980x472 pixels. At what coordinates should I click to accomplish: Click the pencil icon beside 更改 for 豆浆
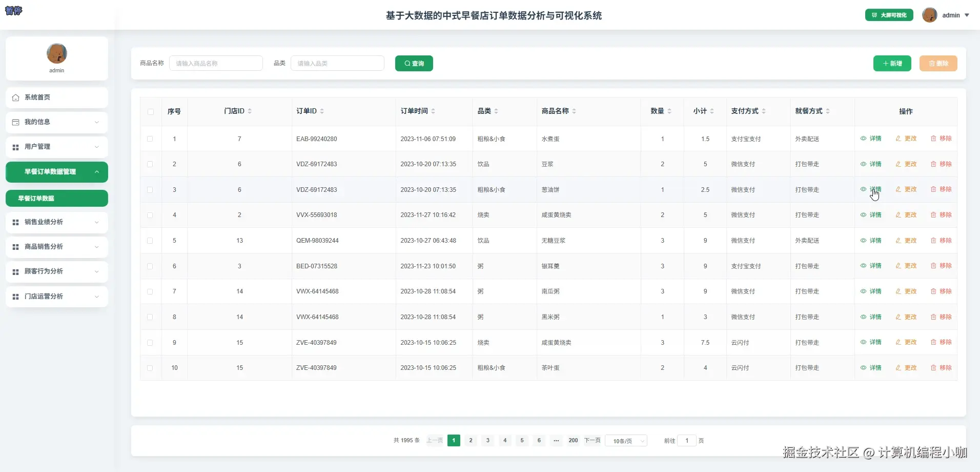(899, 164)
